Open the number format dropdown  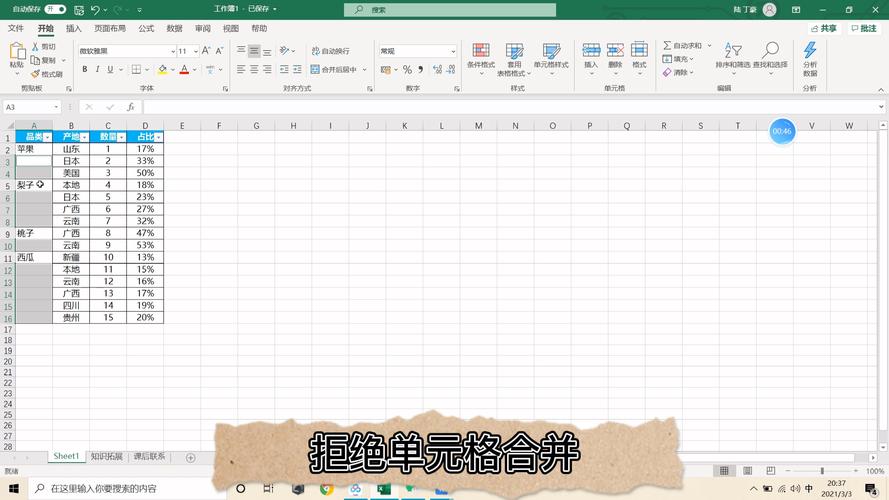tap(453, 51)
